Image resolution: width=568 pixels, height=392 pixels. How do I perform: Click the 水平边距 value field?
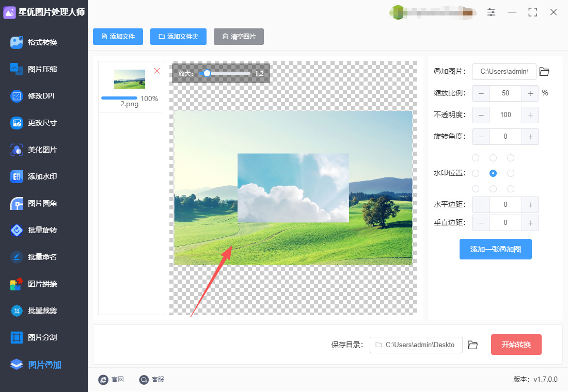[506, 205]
